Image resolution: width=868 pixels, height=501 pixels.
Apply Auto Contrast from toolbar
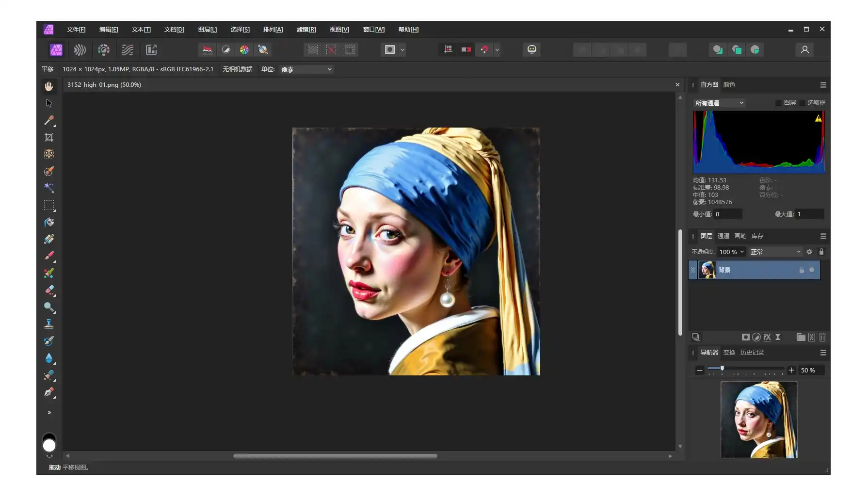tap(226, 49)
